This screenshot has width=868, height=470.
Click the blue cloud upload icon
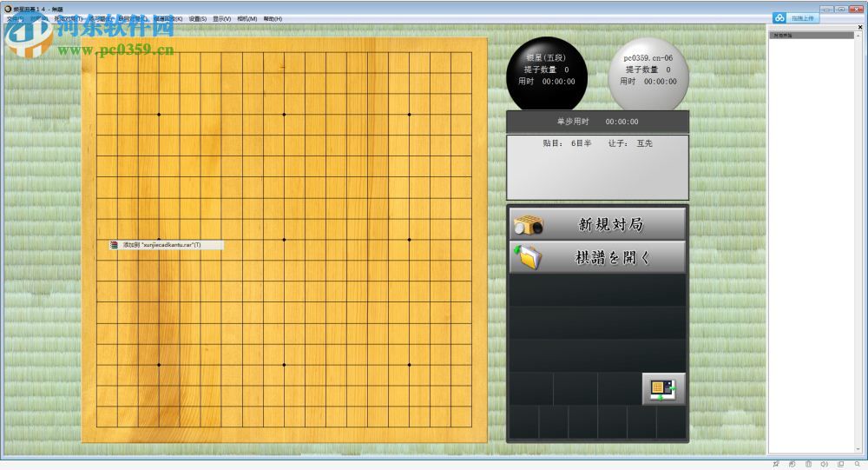[779, 17]
